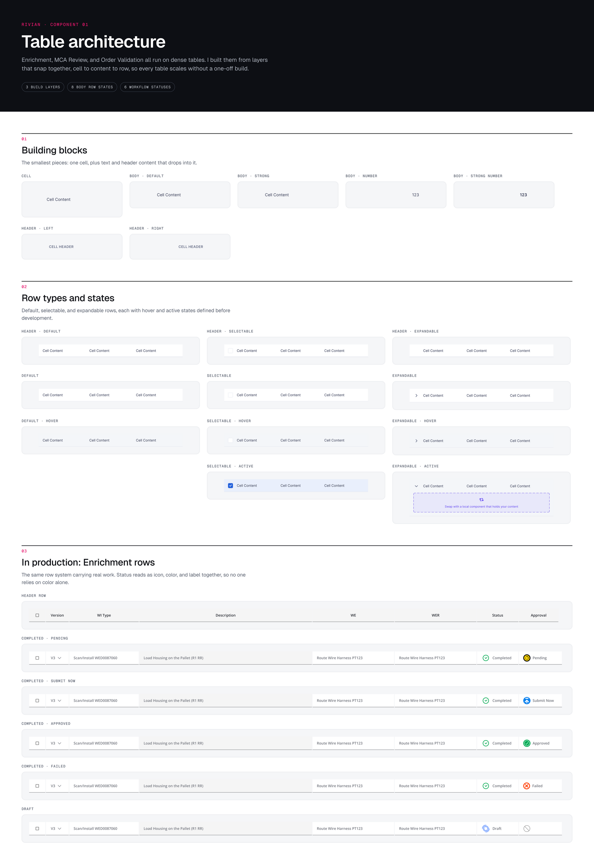Click the purple Swap with local component placeholder

click(x=481, y=502)
